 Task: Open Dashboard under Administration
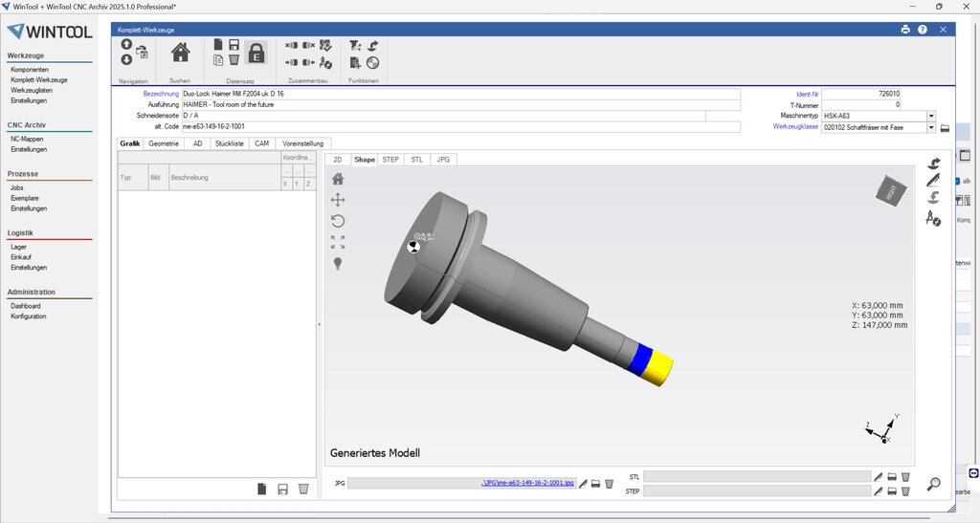[x=26, y=306]
